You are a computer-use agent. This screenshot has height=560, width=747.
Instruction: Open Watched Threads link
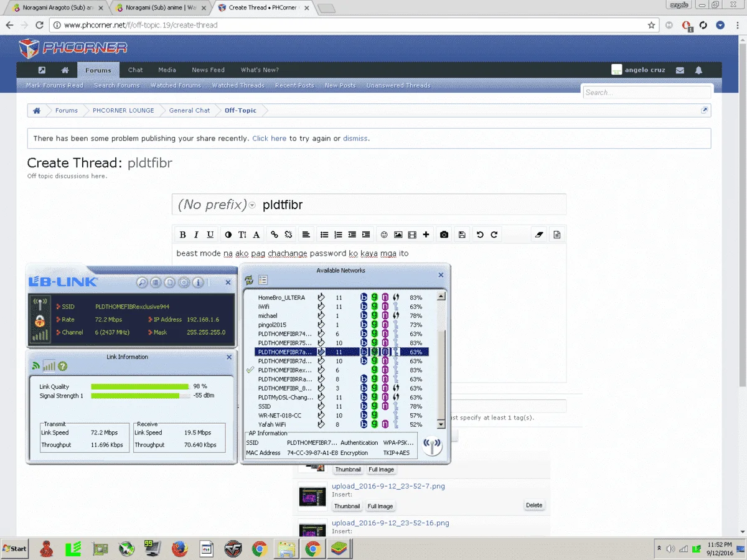238,85
